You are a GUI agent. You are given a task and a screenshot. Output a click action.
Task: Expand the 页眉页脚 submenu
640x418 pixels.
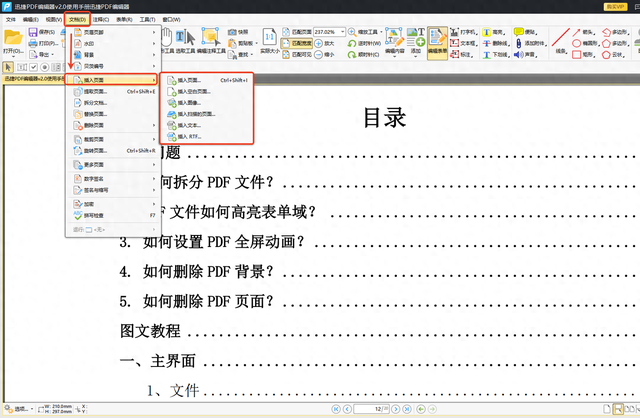114,32
